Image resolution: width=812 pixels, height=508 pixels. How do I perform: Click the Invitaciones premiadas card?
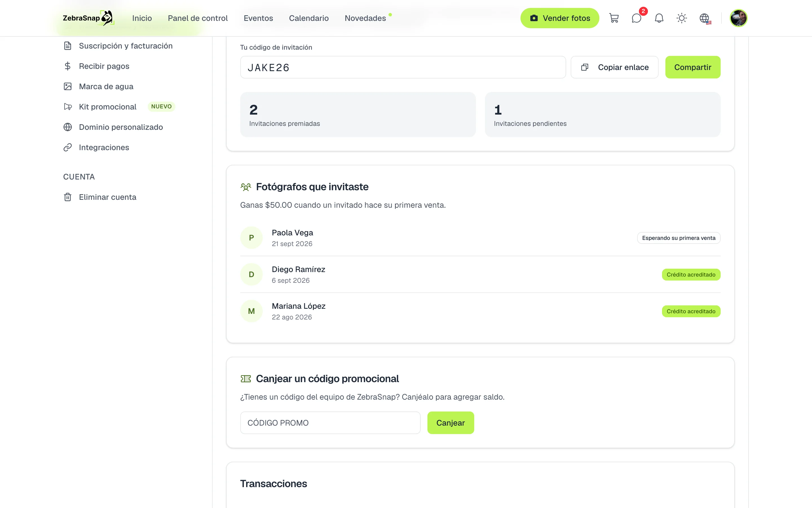(x=358, y=115)
